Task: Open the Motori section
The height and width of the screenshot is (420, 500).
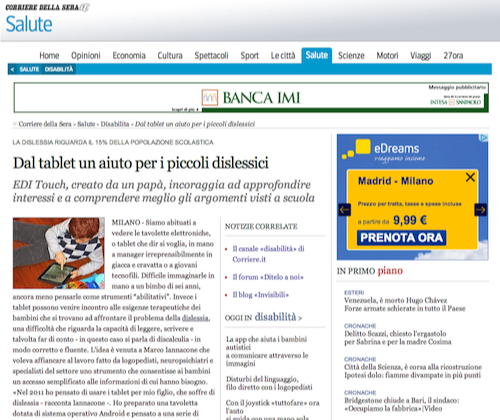Action: click(387, 55)
